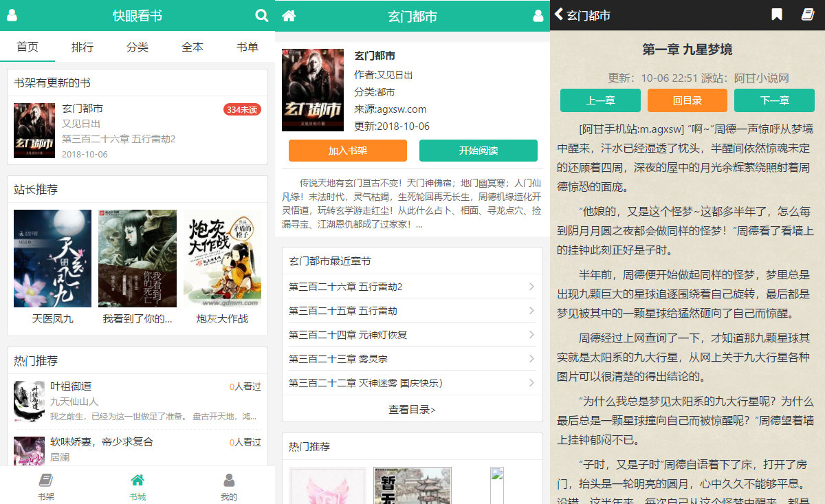Screen dimensions: 825x504
Task: Select the 叶祖御道 title text
Action: (x=71, y=386)
